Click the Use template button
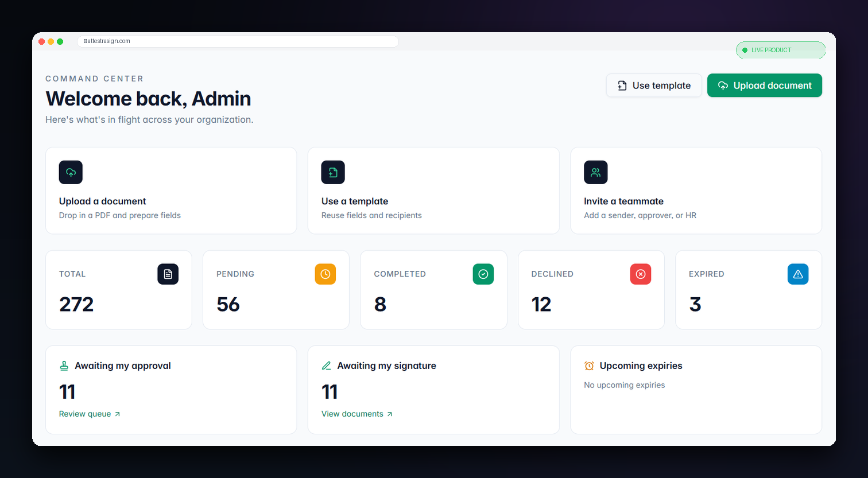 [x=654, y=86]
